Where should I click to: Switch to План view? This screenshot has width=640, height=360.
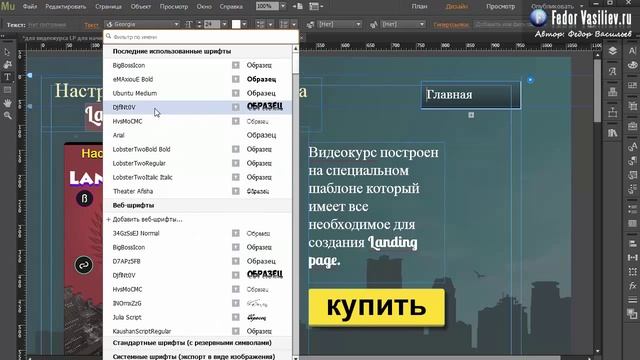pos(420,7)
